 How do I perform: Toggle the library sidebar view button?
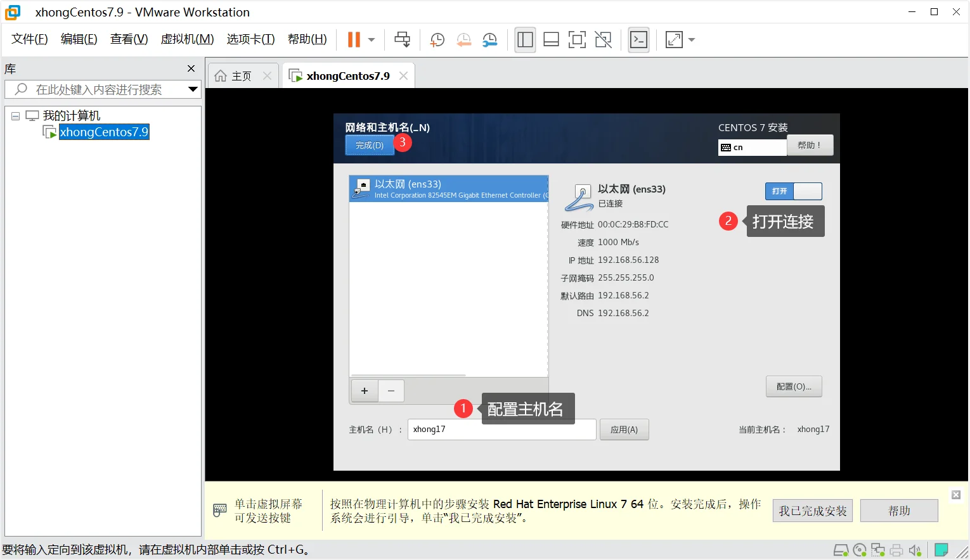(525, 40)
